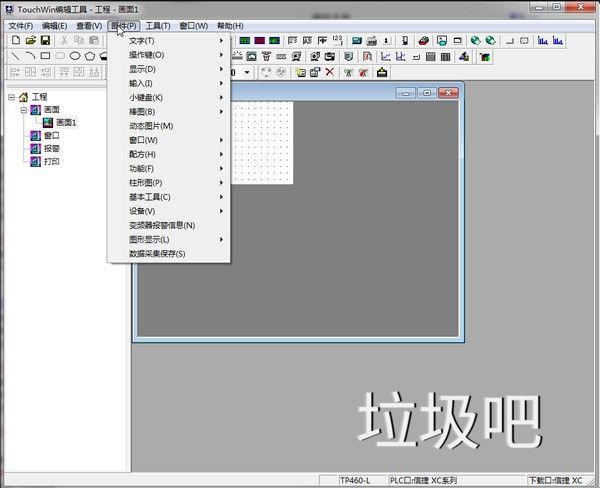Image resolution: width=600 pixels, height=488 pixels.
Task: Collapse the 画面 tree node
Action: (x=24, y=110)
